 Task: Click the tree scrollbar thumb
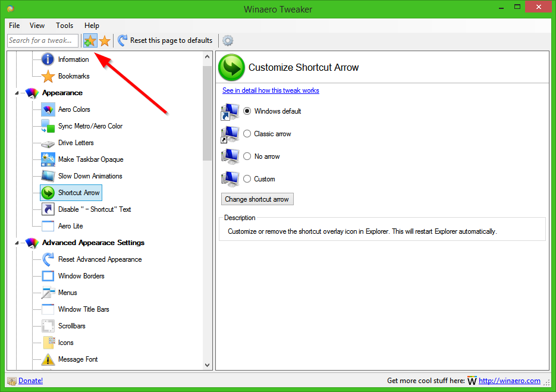tap(208, 113)
